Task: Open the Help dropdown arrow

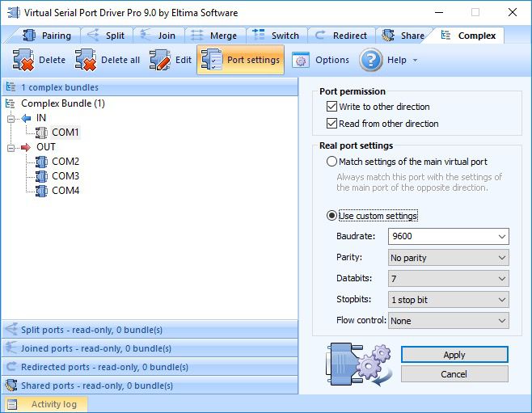Action: point(415,61)
